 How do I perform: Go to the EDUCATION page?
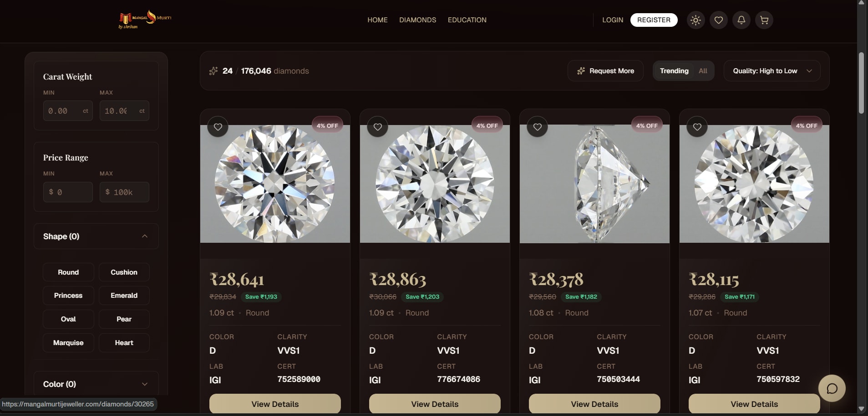tap(467, 20)
